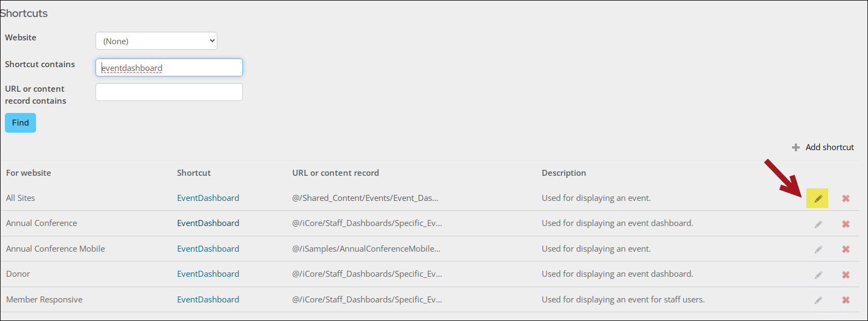Open EventDashboard link for Annual Conference

208,223
